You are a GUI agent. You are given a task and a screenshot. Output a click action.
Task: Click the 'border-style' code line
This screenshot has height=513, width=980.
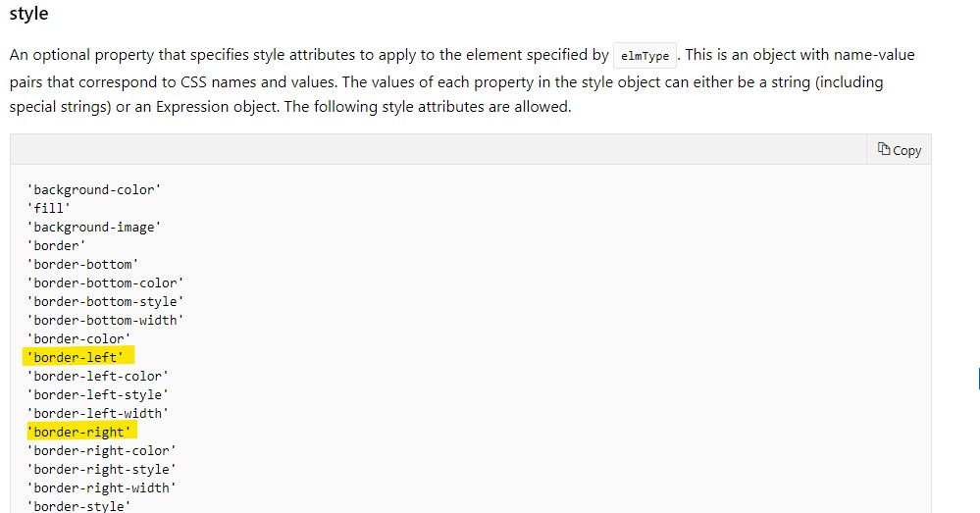pyautogui.click(x=78, y=505)
